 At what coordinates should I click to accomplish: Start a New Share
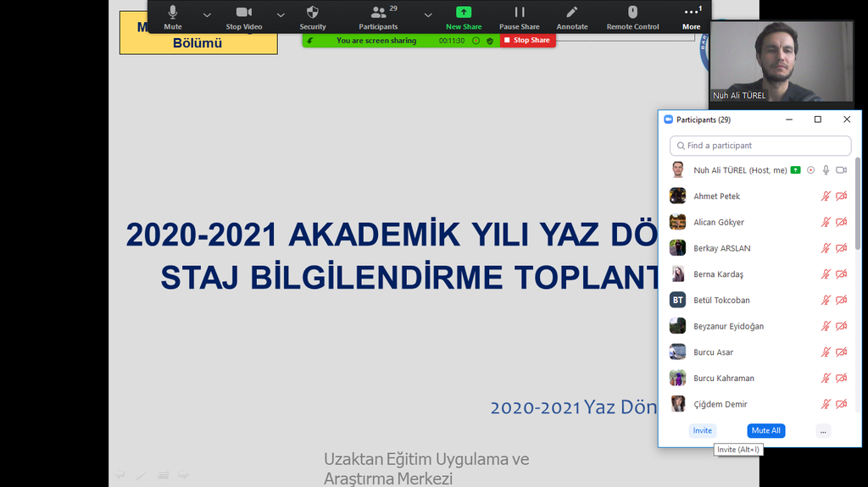point(464,18)
